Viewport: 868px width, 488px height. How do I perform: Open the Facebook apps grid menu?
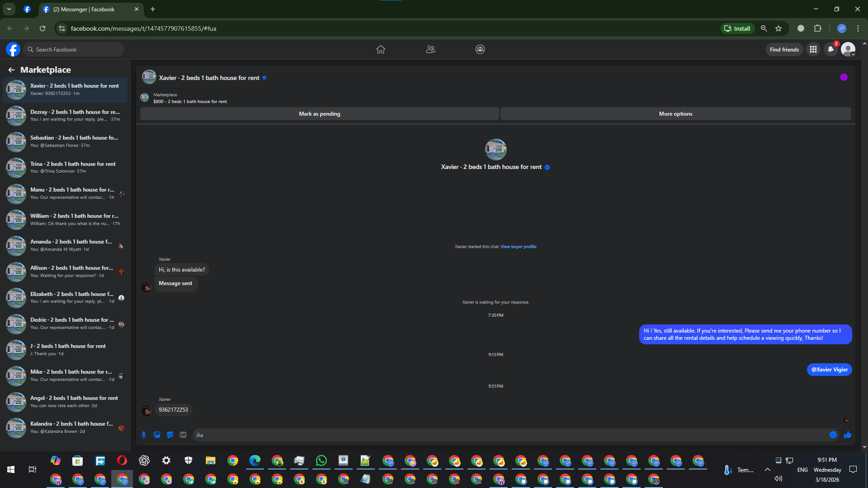tap(813, 49)
